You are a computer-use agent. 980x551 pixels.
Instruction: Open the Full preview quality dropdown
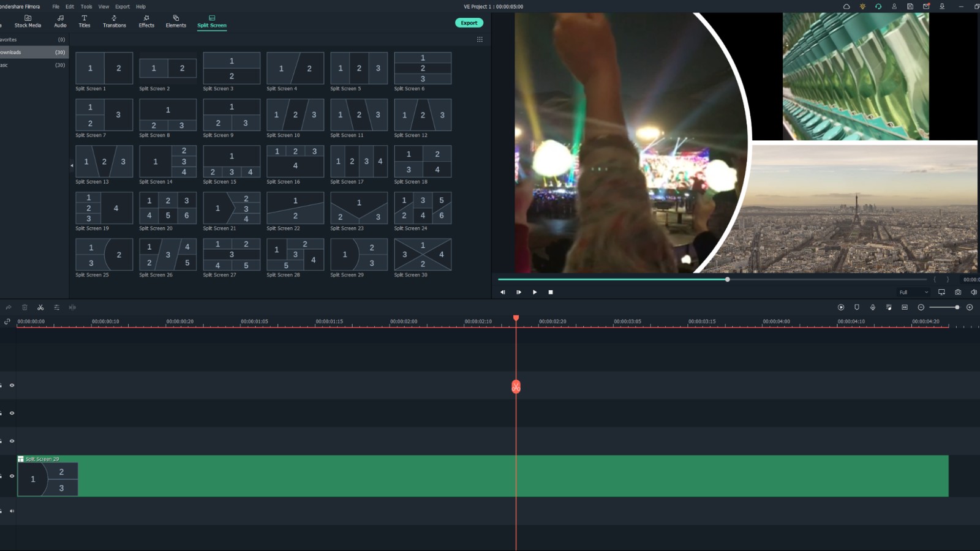pos(914,292)
